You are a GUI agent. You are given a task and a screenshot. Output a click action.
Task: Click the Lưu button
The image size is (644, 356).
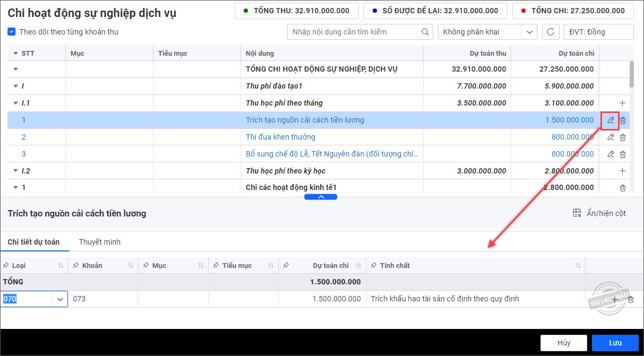(615, 343)
